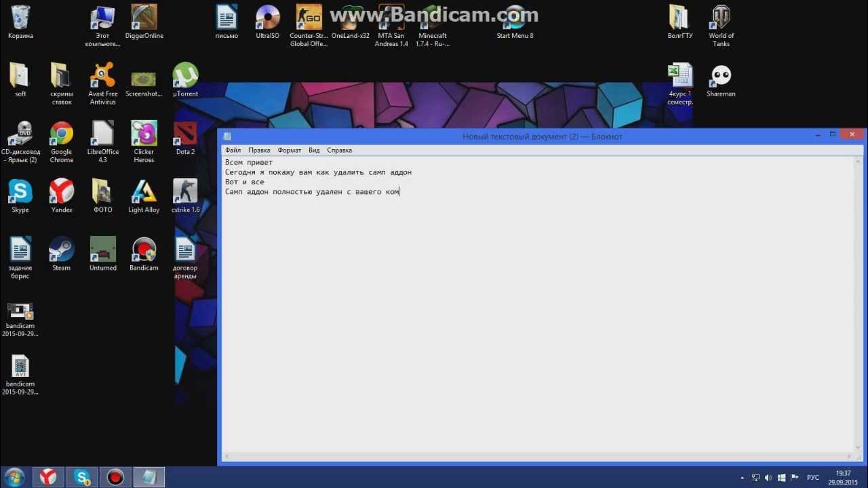Open upper bandicam 2015-09-29 video file
Screen dimensions: 868x488
pos(20,320)
